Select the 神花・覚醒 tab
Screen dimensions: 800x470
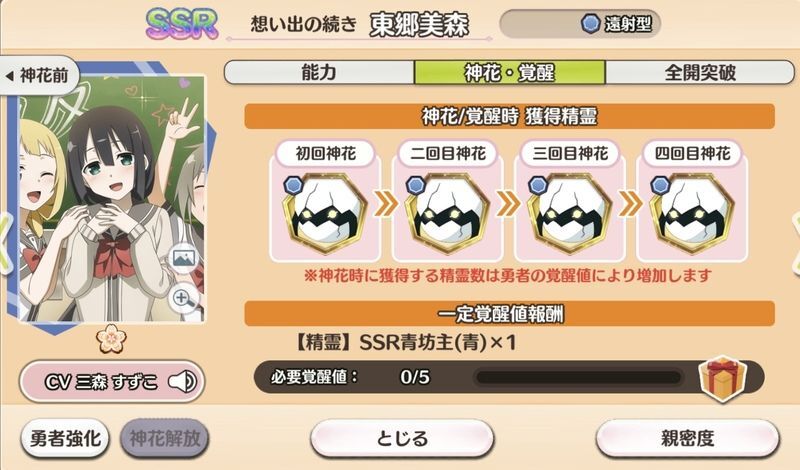coord(510,72)
